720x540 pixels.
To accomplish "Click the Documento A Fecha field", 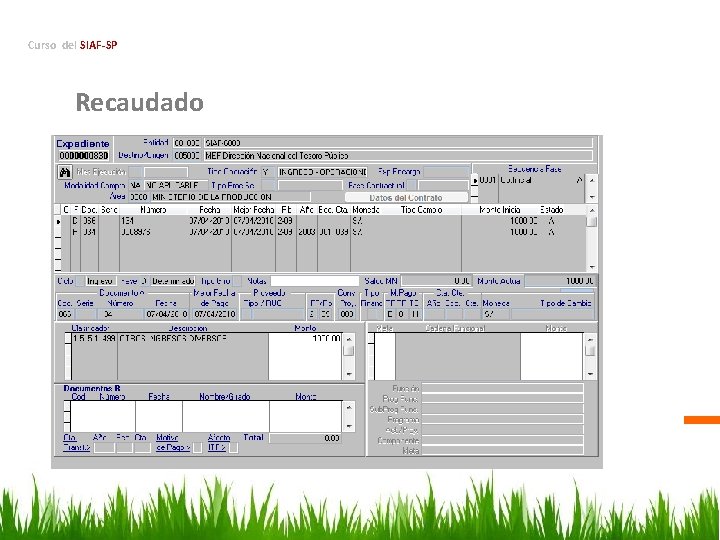I will coord(167,315).
